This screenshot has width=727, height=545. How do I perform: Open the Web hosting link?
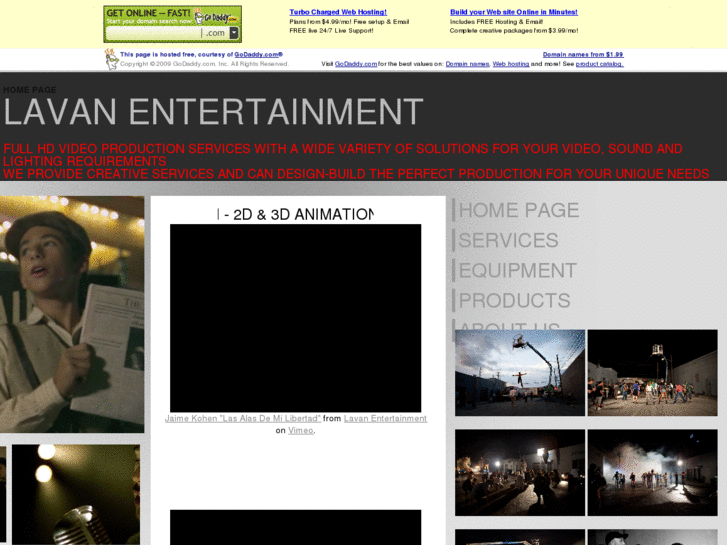[x=510, y=64]
